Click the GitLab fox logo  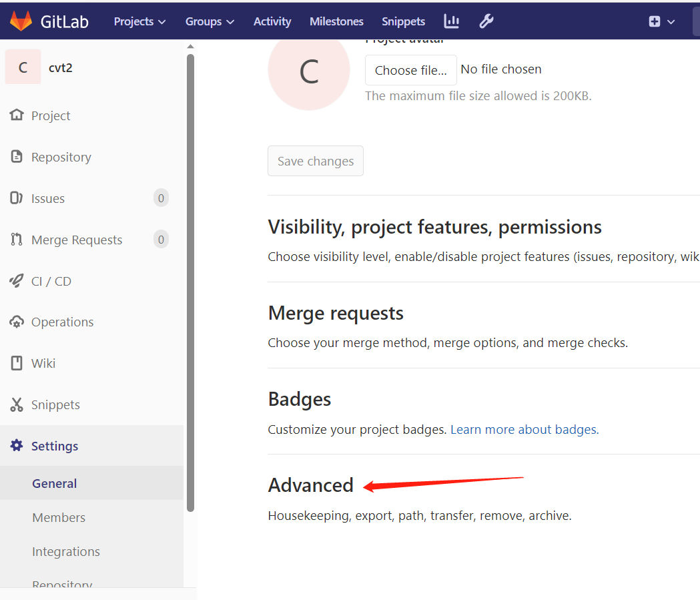point(21,21)
